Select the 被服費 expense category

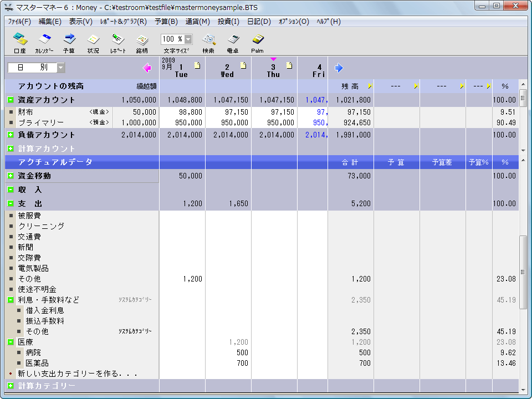[x=29, y=216]
